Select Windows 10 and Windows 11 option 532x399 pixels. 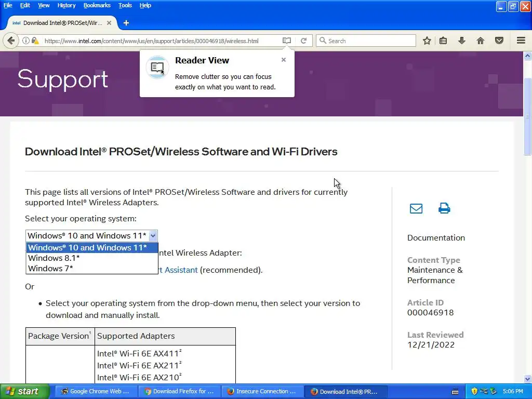92,248
